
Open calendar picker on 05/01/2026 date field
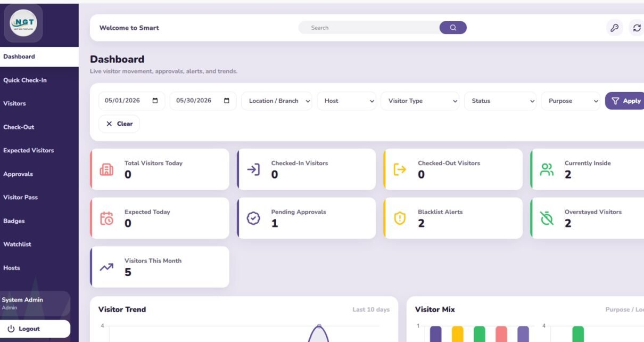[x=155, y=101]
